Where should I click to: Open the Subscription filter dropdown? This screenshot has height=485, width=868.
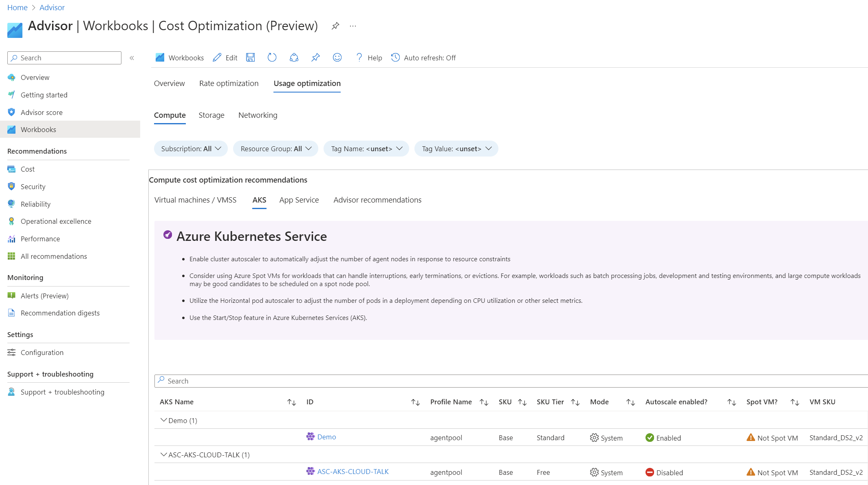[x=190, y=148]
